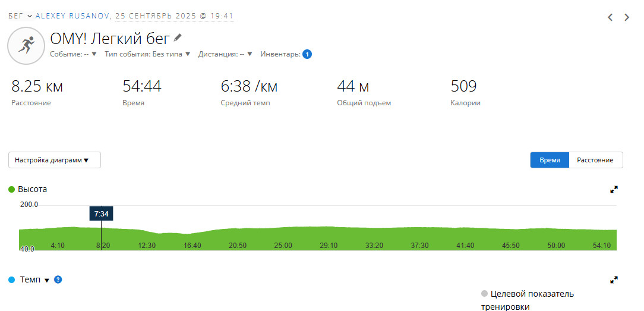Click the 8.25 км distance value

click(37, 87)
